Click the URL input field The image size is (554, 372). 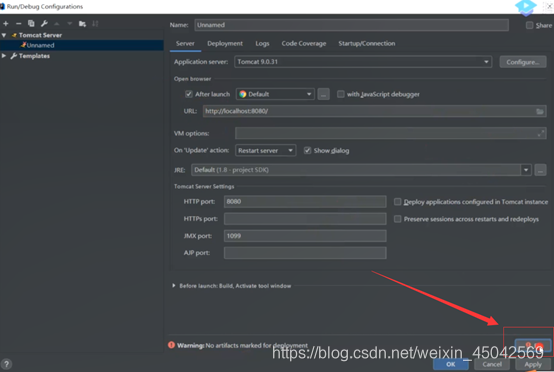click(x=374, y=111)
